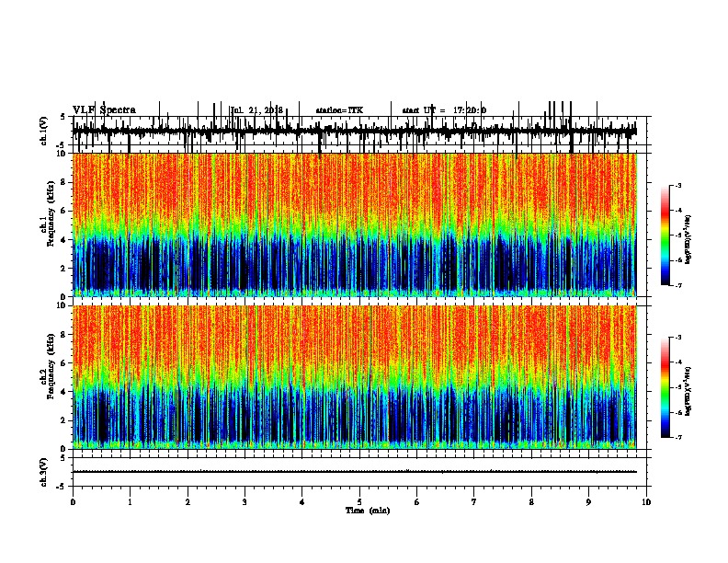Click time axis tick label 6
728x563 pixels.
click(x=417, y=501)
